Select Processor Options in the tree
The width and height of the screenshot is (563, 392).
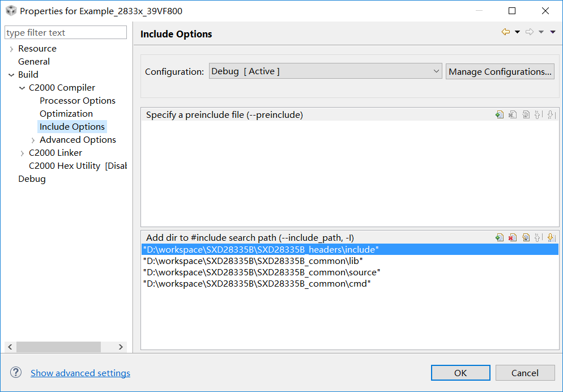coord(77,100)
